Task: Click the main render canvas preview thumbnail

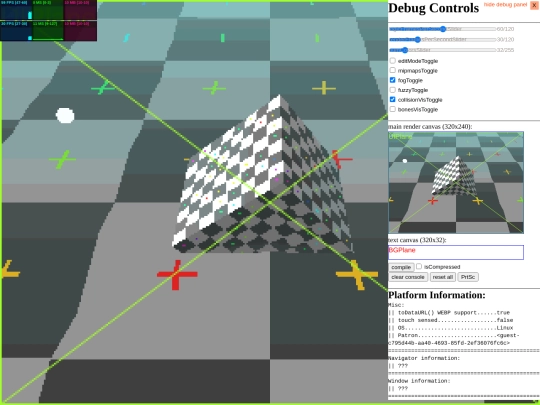Action: click(456, 182)
